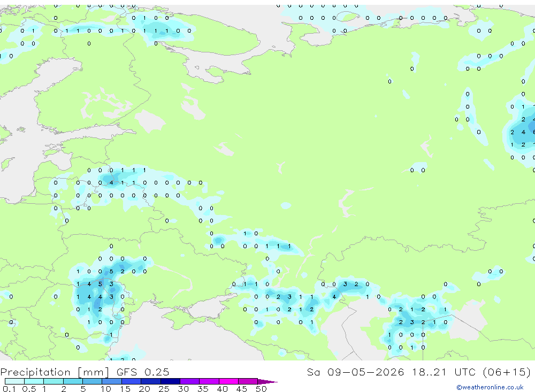
Task: Click the '25' legend scale label
Action: [164, 389]
